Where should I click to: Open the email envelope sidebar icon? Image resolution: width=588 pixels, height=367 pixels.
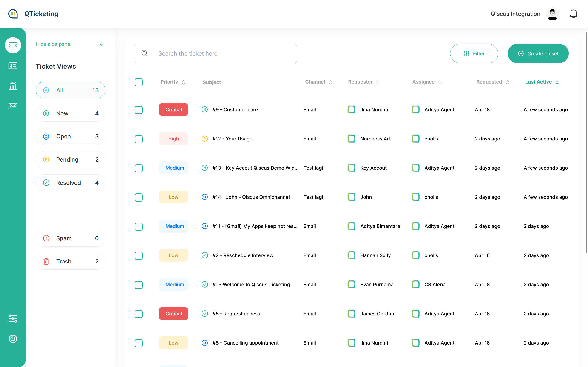tap(13, 106)
